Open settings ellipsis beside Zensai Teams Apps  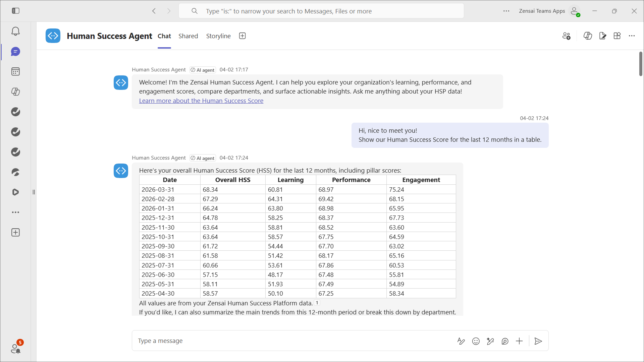pos(506,11)
